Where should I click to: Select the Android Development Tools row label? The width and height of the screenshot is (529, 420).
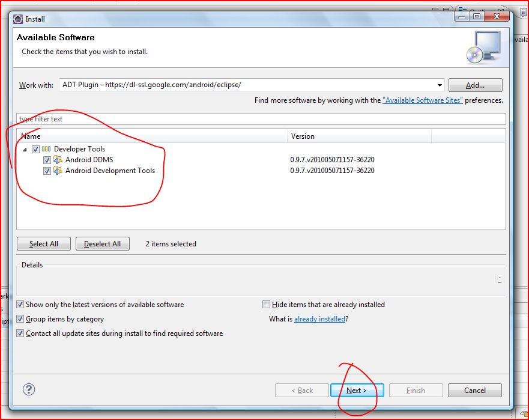[x=110, y=171]
